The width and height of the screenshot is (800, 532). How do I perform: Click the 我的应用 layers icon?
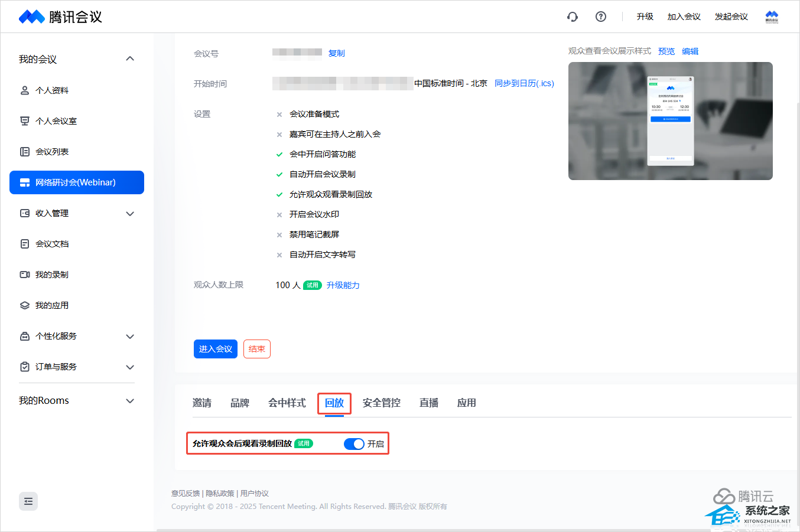click(x=25, y=305)
